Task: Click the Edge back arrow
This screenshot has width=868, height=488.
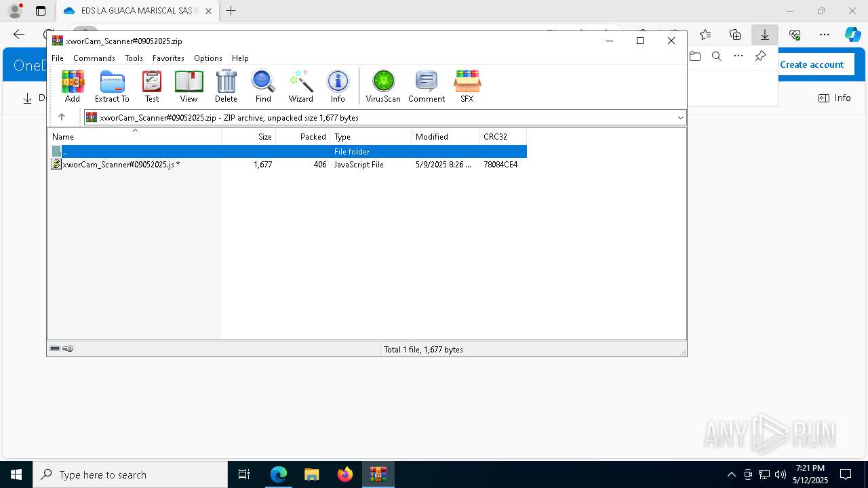Action: tap(19, 35)
